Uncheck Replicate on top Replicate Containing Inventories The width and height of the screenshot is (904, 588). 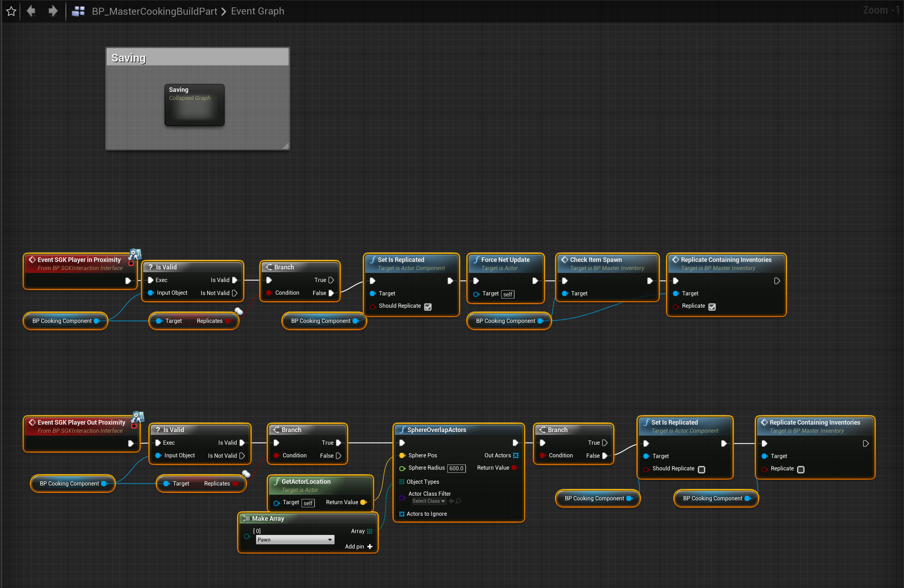click(712, 307)
